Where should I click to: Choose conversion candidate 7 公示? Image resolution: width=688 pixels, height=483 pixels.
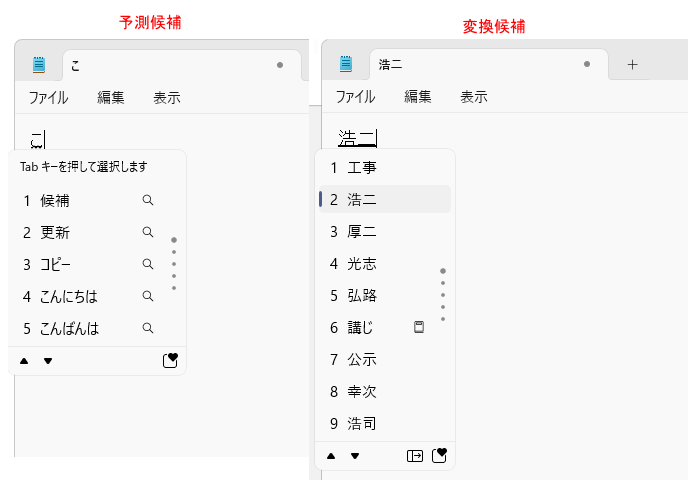coord(385,359)
